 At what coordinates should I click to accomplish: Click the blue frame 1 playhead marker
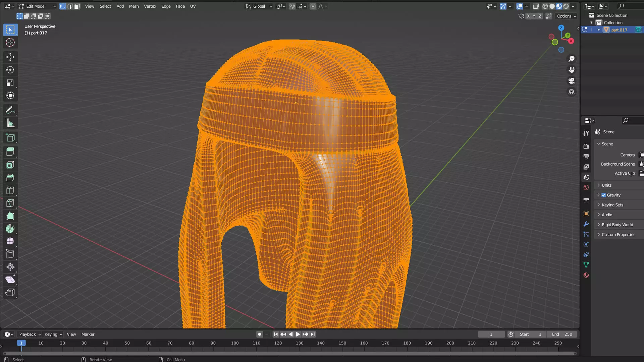click(21, 343)
